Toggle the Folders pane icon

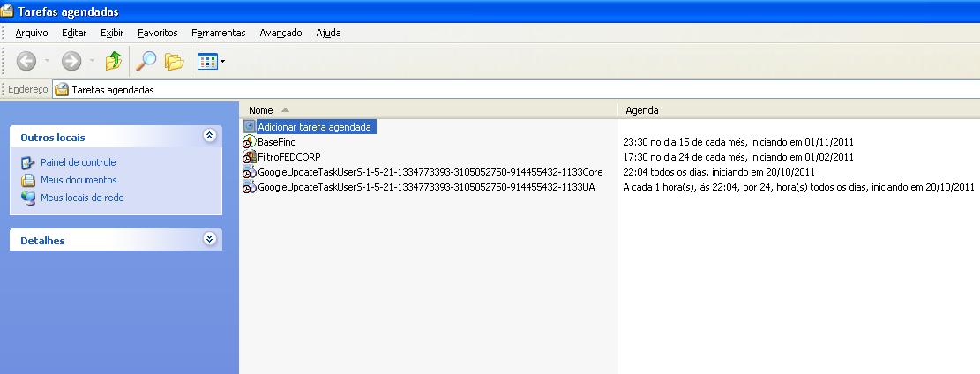tap(174, 62)
